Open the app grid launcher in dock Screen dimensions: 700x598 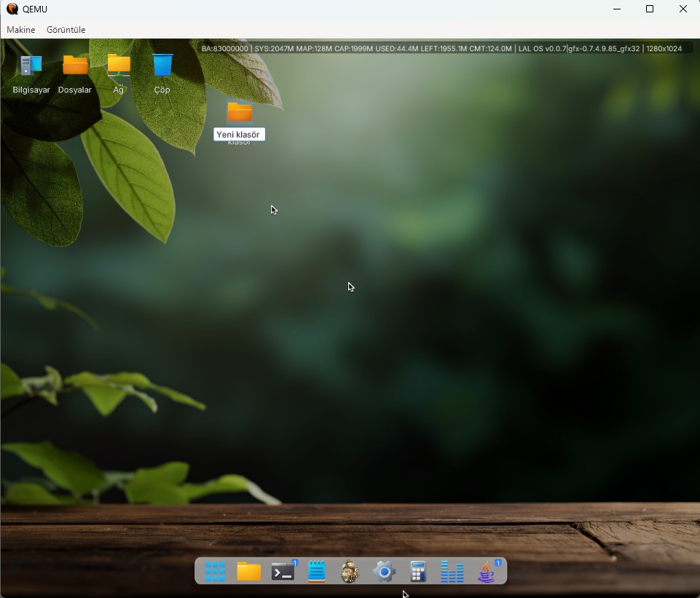pos(215,571)
